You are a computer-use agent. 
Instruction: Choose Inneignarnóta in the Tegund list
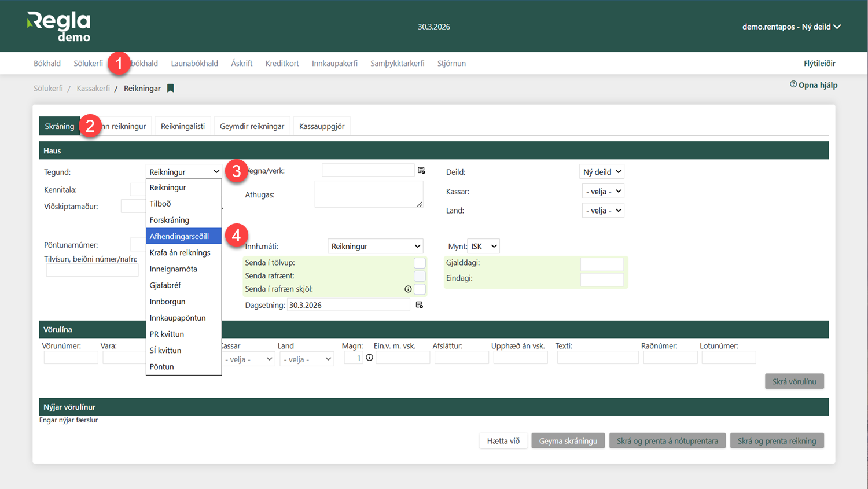(x=174, y=269)
